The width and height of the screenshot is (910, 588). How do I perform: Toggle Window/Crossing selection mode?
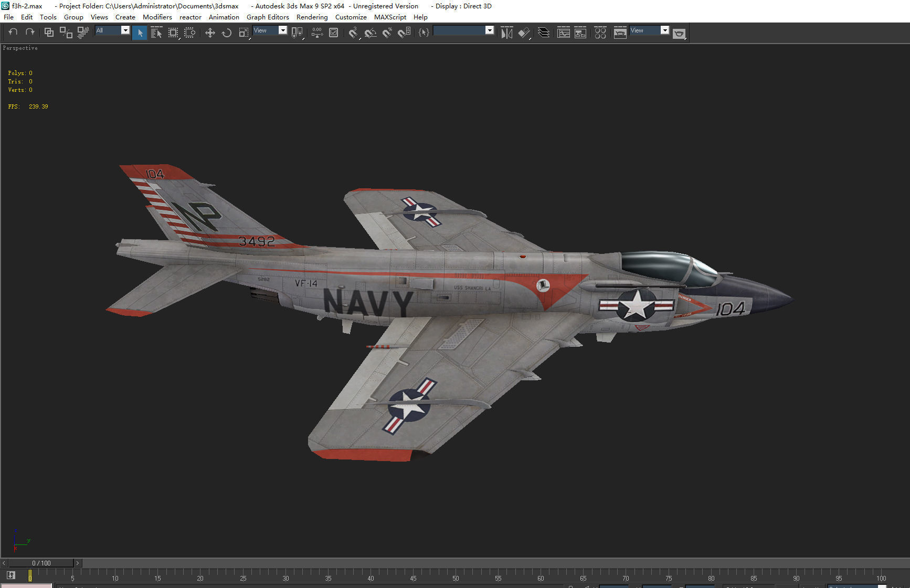point(190,33)
